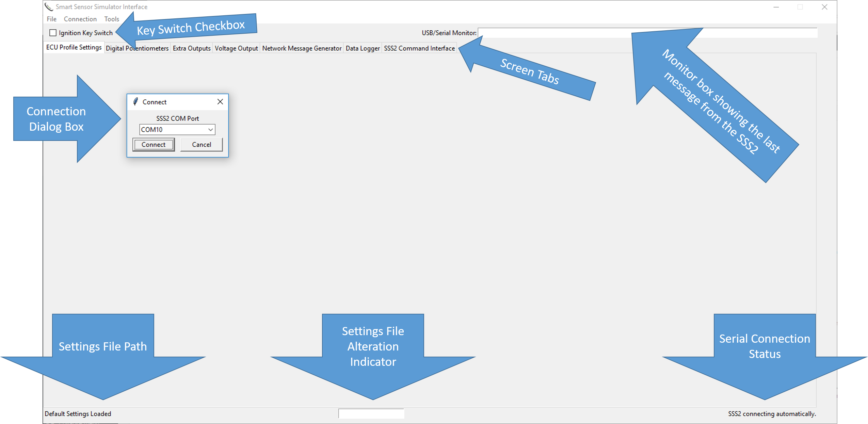Switch to the Extra Outputs tab

[192, 48]
